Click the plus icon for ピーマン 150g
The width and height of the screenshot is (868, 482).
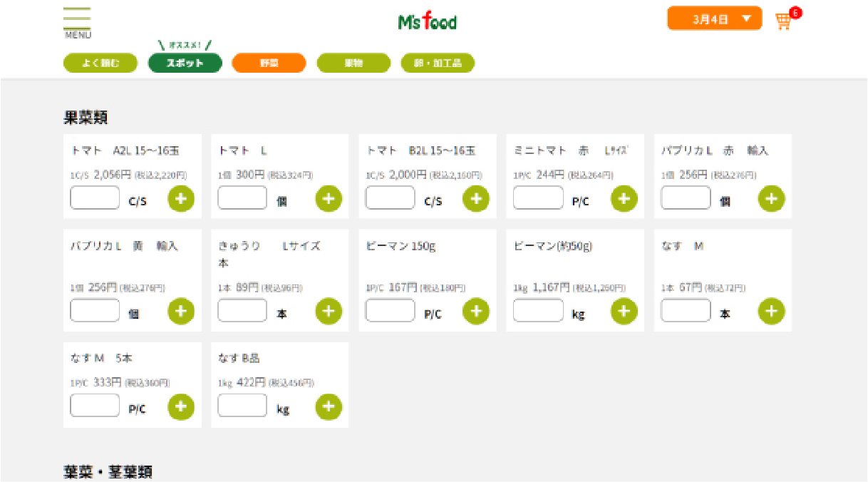click(x=476, y=311)
